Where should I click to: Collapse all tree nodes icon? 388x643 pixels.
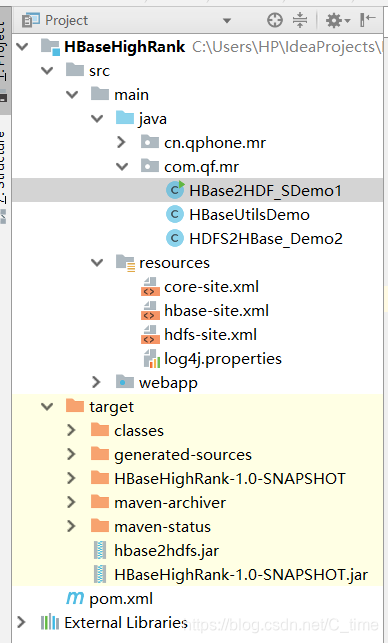point(300,20)
